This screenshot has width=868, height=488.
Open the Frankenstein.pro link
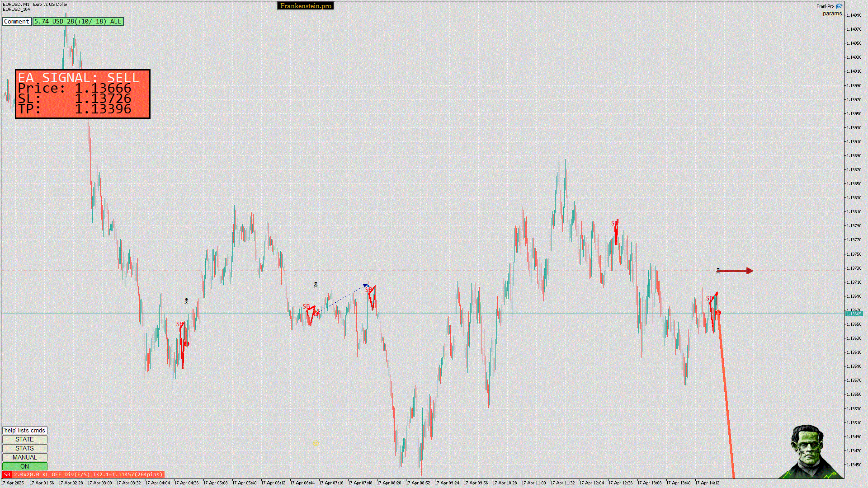(305, 6)
